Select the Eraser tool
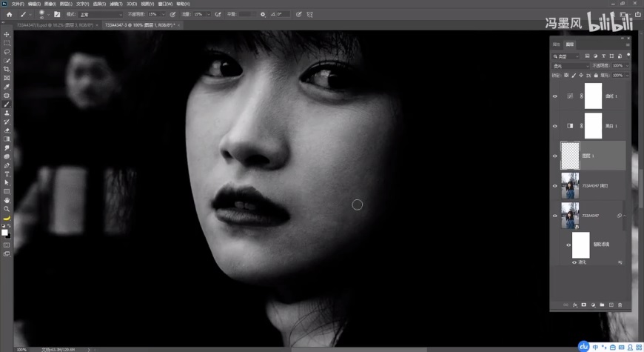The height and width of the screenshot is (352, 644). (x=7, y=130)
